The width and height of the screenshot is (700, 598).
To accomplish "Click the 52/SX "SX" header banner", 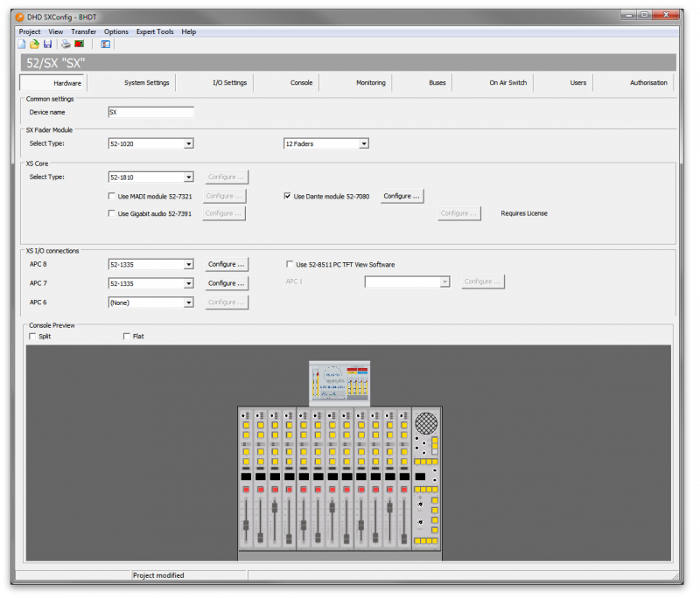I will click(348, 63).
